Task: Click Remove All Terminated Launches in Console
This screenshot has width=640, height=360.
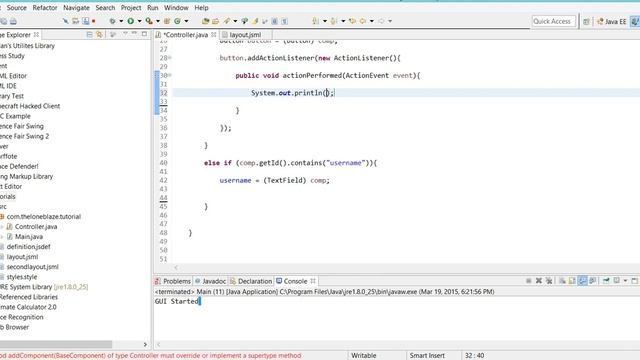Action: pyautogui.click(x=549, y=281)
